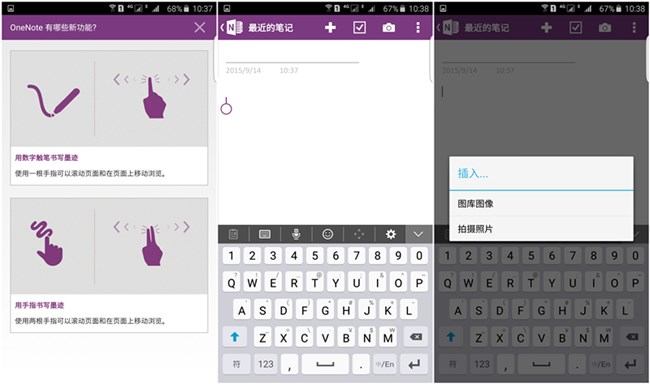Open the finger ink writing card illustration
The width and height of the screenshot is (650, 384).
[109, 246]
